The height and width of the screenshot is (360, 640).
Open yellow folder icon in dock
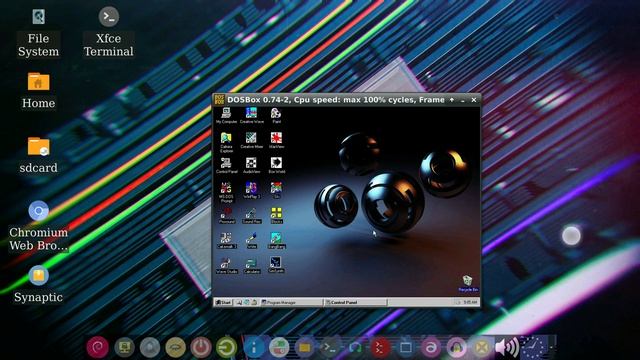point(304,347)
